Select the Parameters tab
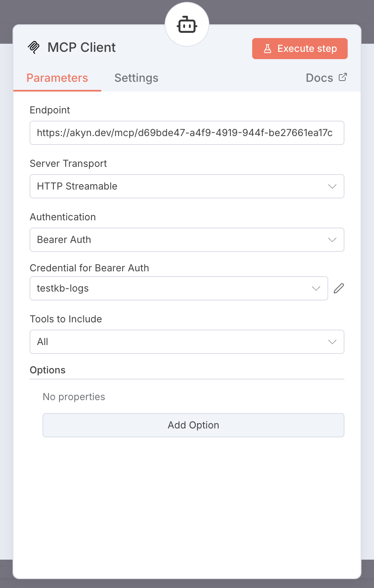The image size is (374, 588). point(57,78)
